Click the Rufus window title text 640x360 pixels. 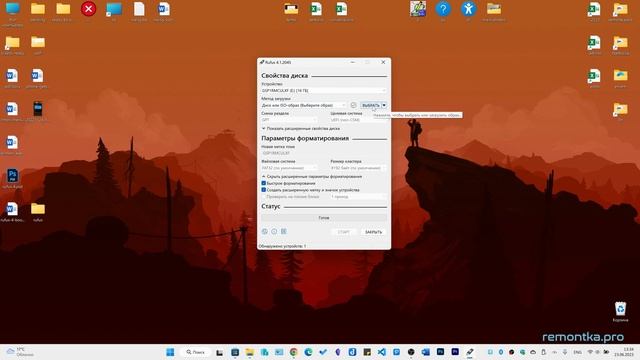[278, 62]
